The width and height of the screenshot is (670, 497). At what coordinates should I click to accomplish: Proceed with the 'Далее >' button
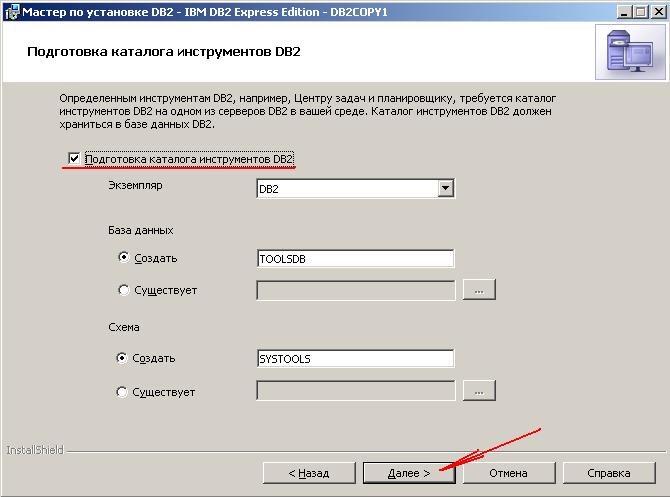409,473
